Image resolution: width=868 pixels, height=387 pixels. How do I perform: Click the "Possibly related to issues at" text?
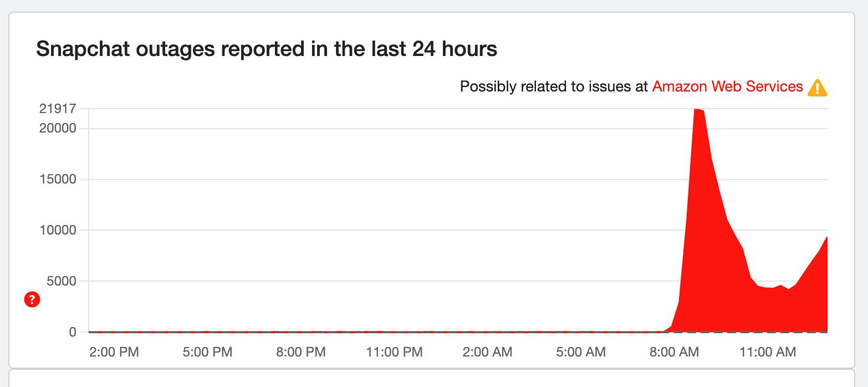tap(554, 86)
